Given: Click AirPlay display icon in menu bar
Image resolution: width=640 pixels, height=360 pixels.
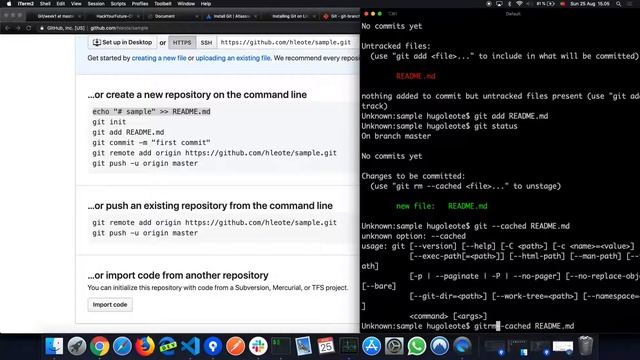Looking at the screenshot, I should 499,4.
